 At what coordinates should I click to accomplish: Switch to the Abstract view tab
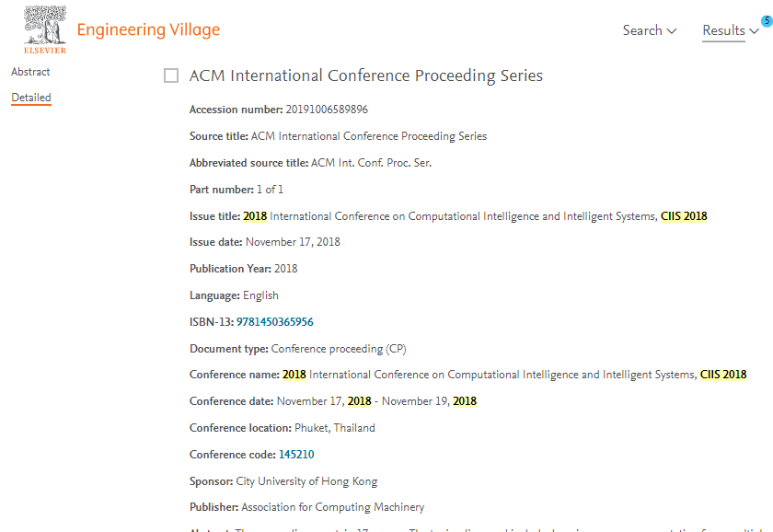tap(30, 72)
